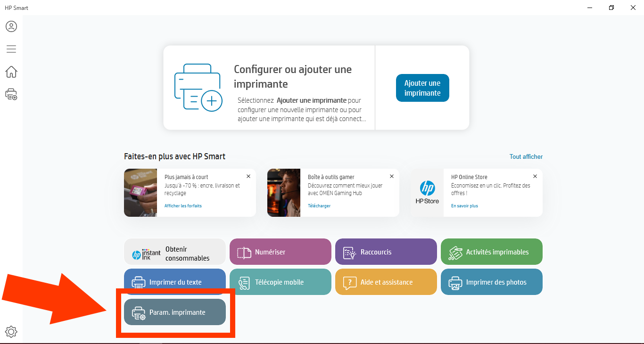
Task: Go to the Home icon in sidebar
Action: (11, 72)
